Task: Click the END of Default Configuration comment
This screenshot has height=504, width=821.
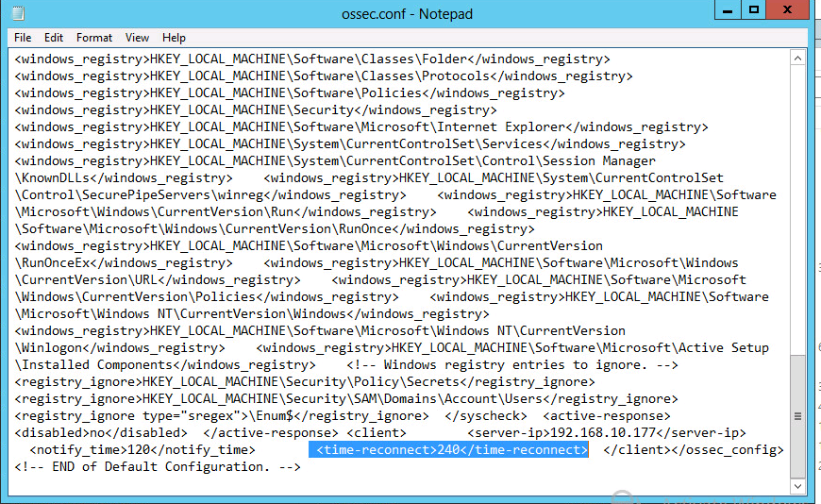Action: (x=158, y=467)
